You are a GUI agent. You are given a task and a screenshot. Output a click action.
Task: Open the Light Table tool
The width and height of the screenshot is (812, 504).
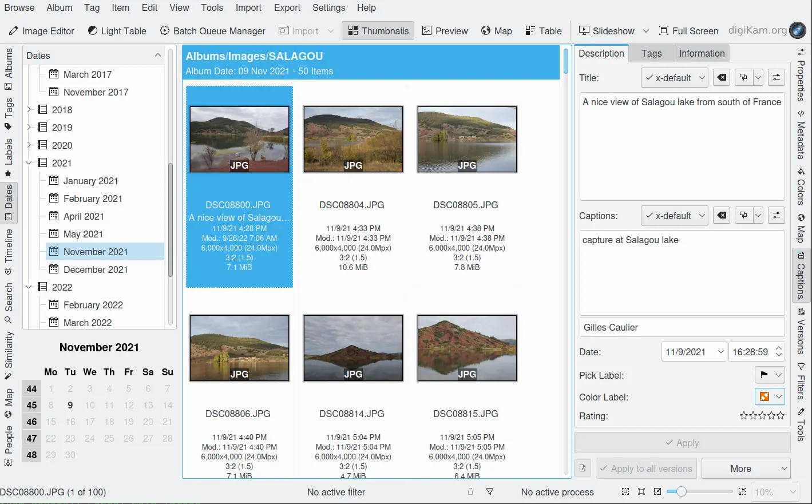click(117, 31)
